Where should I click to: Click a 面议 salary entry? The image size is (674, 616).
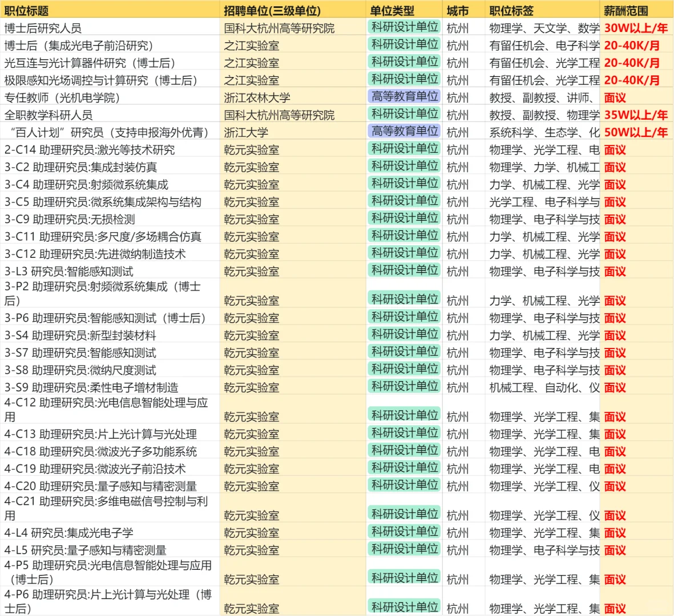point(615,149)
